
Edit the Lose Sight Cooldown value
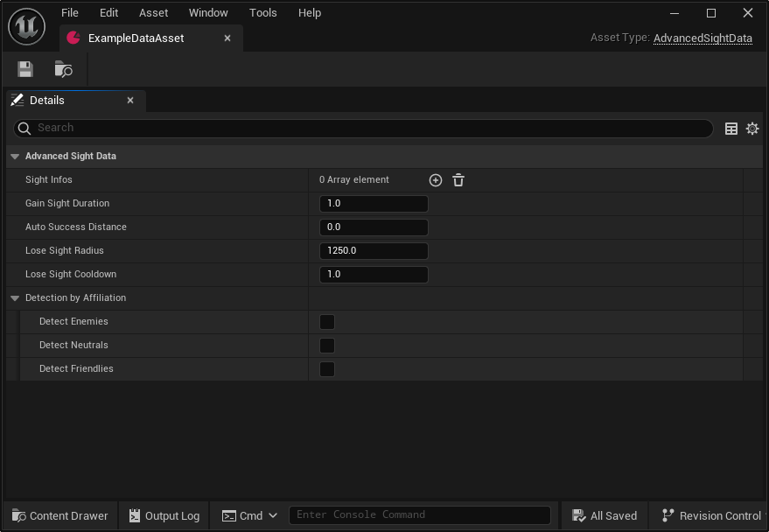tap(374, 275)
